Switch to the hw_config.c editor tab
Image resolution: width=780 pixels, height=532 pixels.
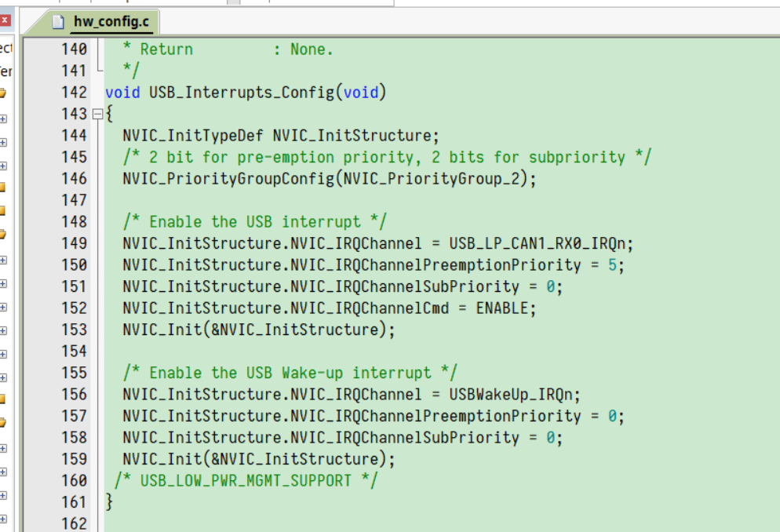(x=114, y=21)
